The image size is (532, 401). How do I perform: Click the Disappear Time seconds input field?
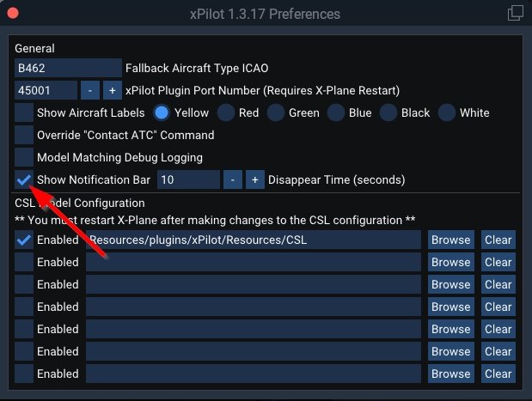click(x=187, y=179)
